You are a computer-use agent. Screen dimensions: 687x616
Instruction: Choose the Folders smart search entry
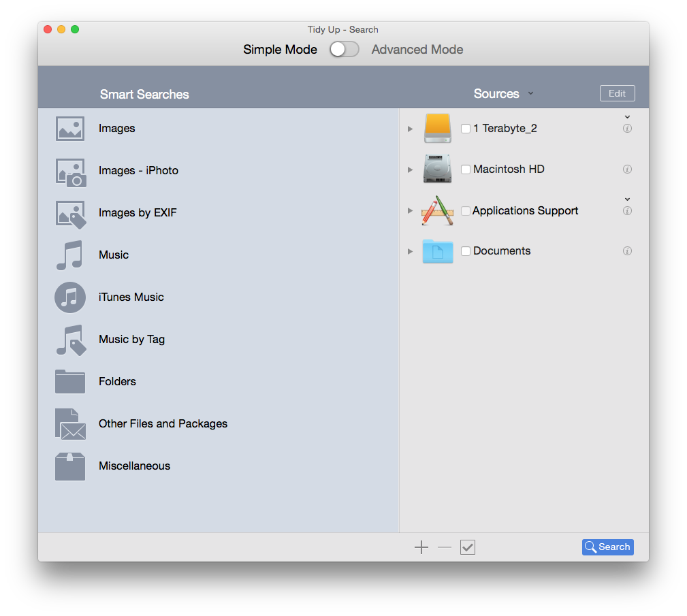117,382
